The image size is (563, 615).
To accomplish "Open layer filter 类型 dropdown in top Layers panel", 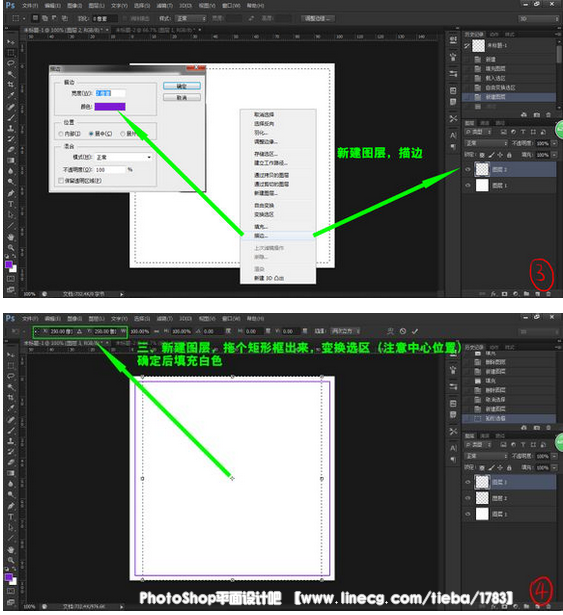I will (478, 132).
